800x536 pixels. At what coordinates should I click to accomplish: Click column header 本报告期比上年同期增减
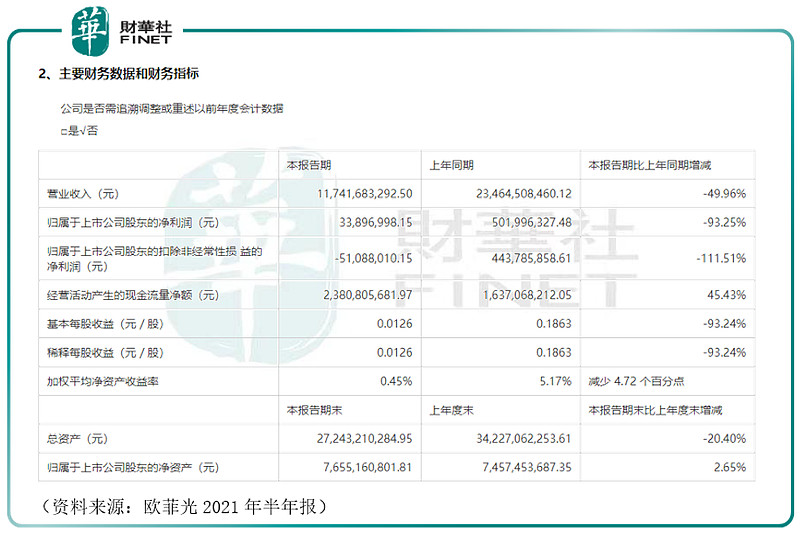tap(649, 165)
